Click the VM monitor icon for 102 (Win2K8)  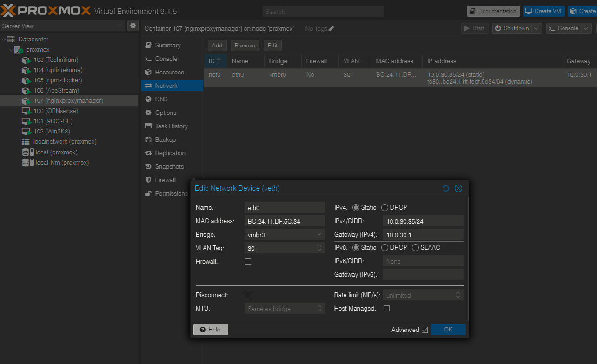coord(26,132)
